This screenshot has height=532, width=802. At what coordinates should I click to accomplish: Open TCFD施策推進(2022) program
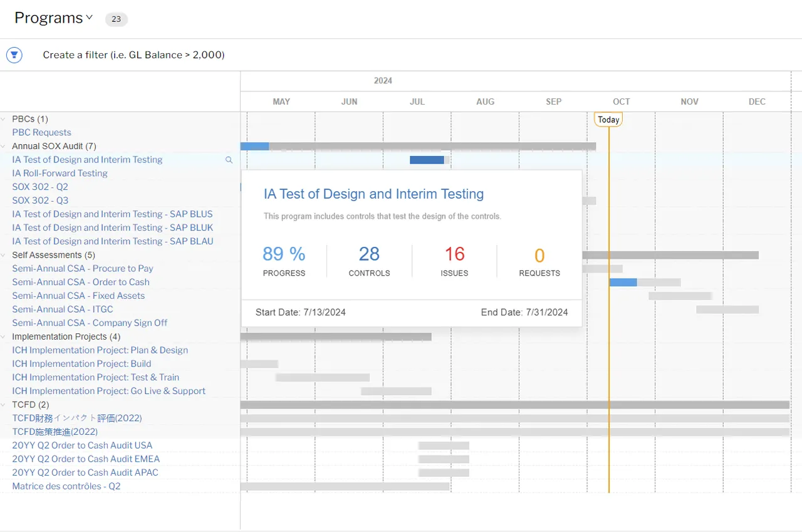[55, 432]
